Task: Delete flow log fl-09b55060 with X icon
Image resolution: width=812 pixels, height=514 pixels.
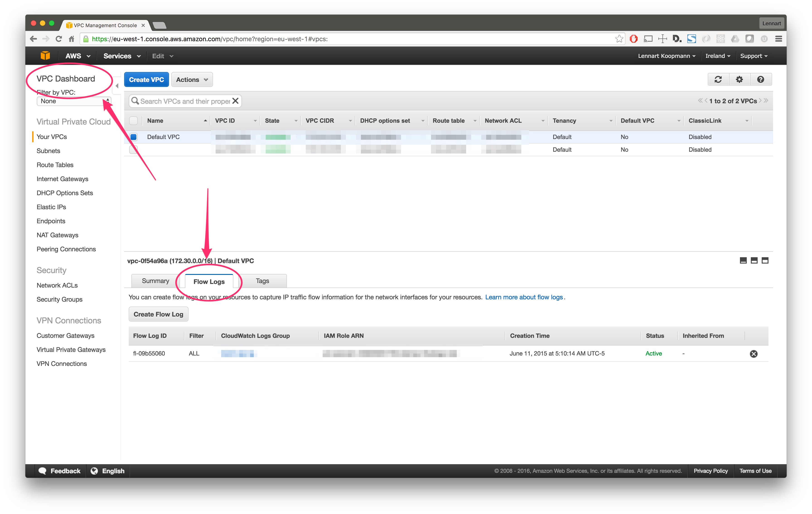Action: pyautogui.click(x=753, y=353)
